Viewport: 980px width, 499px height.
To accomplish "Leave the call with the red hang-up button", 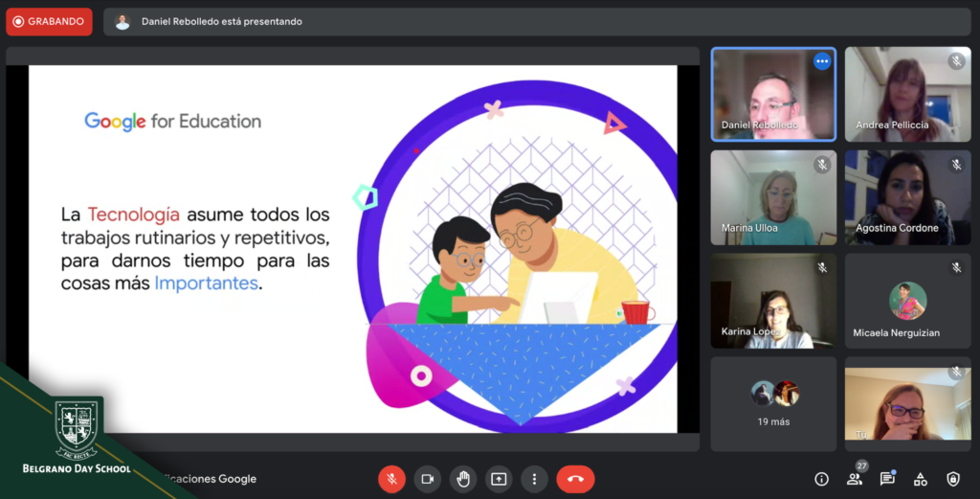I will coord(575,479).
